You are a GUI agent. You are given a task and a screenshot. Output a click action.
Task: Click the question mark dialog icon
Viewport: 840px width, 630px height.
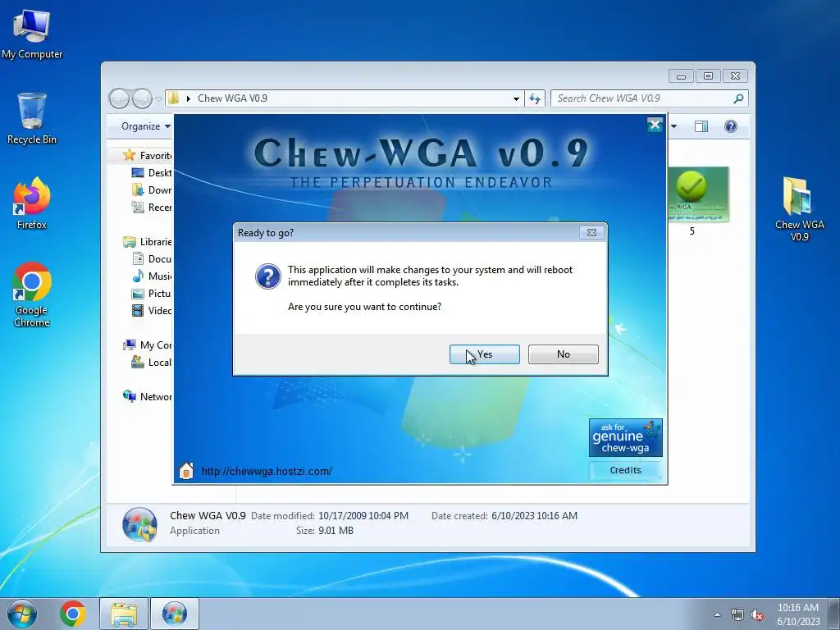(x=268, y=276)
